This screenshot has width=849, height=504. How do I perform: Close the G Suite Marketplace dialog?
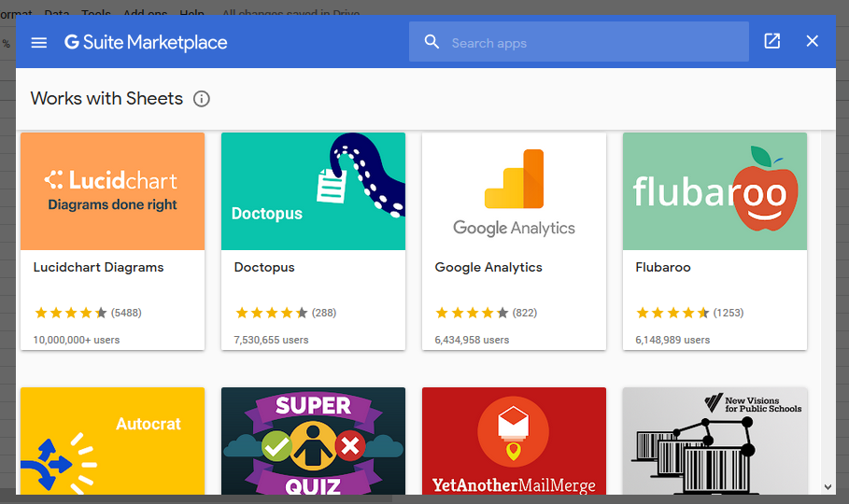(x=812, y=42)
